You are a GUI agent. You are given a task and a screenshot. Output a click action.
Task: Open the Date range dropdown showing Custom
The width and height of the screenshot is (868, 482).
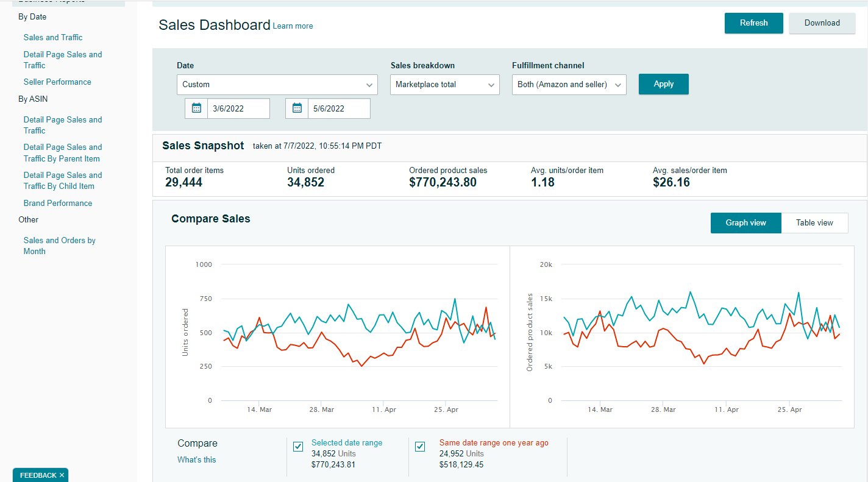pos(277,85)
